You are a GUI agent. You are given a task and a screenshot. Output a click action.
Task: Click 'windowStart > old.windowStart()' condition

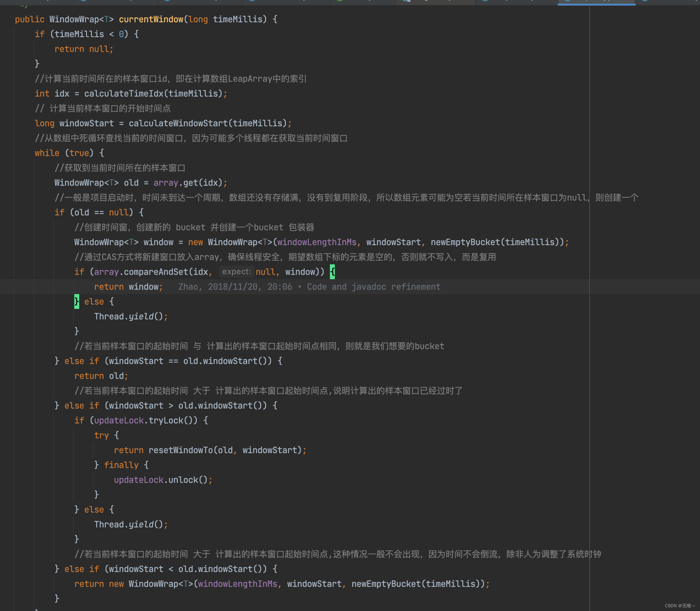coord(188,405)
